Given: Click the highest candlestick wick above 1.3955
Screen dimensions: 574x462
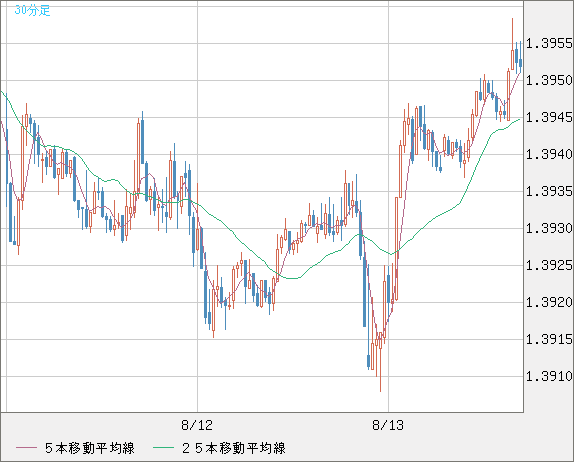Looking at the screenshot, I should 512,34.
